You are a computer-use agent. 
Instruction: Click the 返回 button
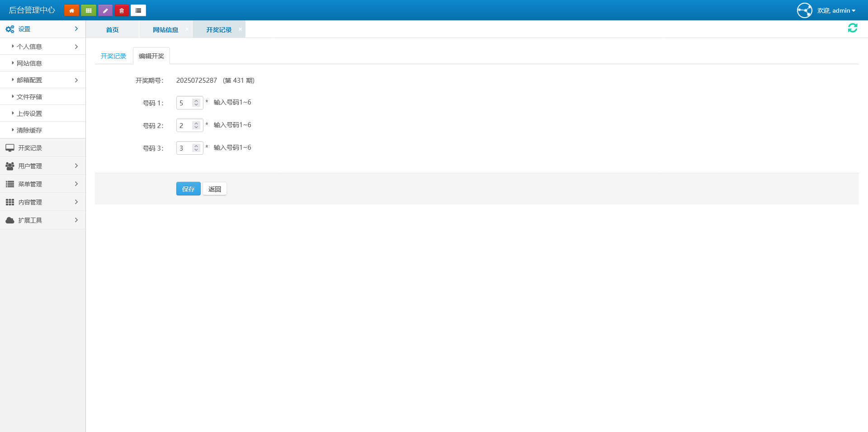pos(215,189)
